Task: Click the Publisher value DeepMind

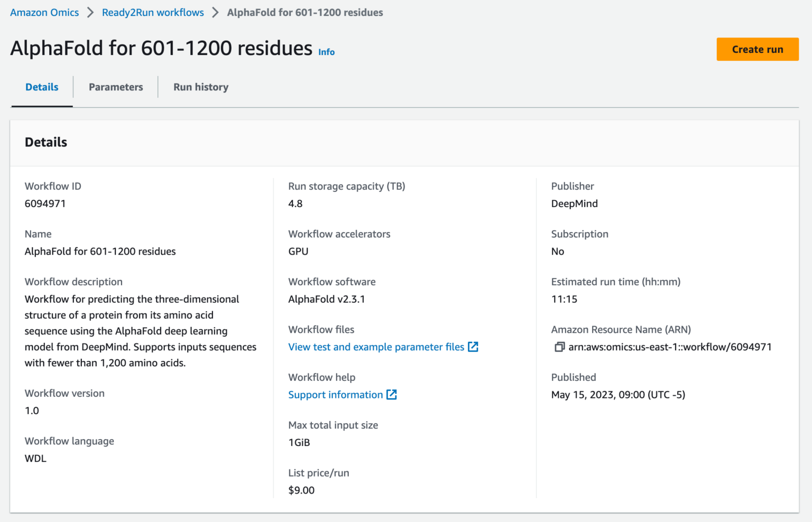Action: point(575,203)
